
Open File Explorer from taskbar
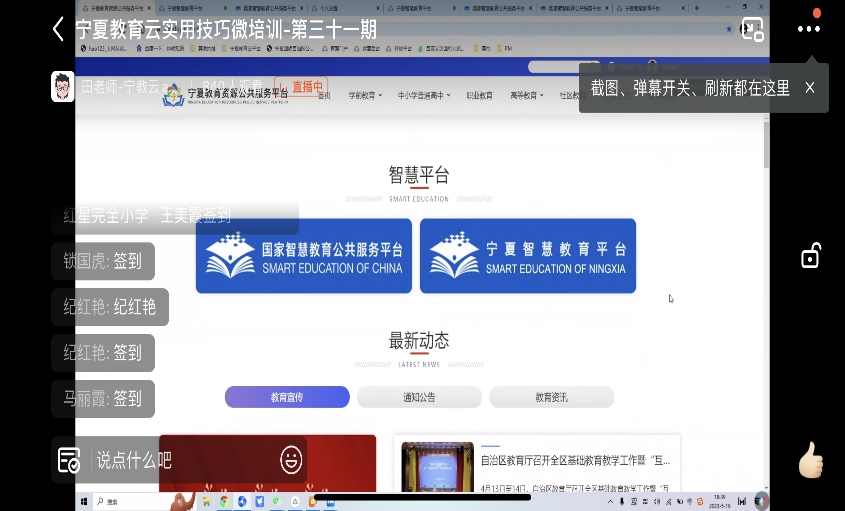pos(206,502)
